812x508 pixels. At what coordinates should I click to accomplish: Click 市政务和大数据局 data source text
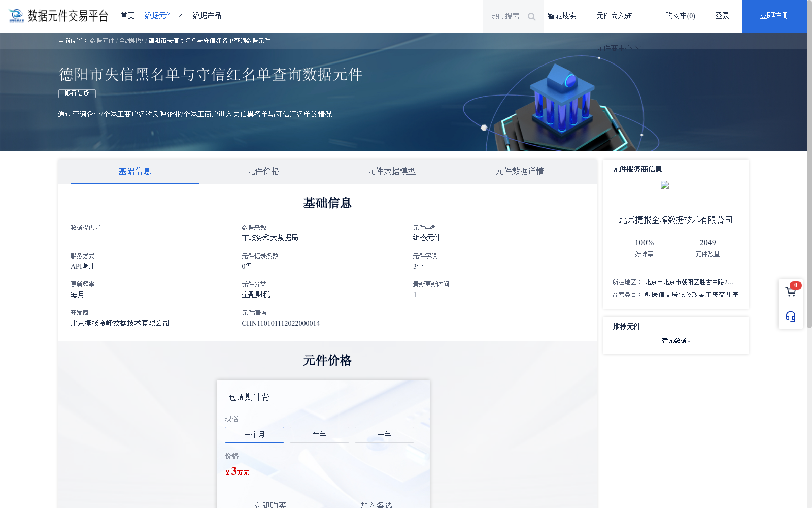270,238
